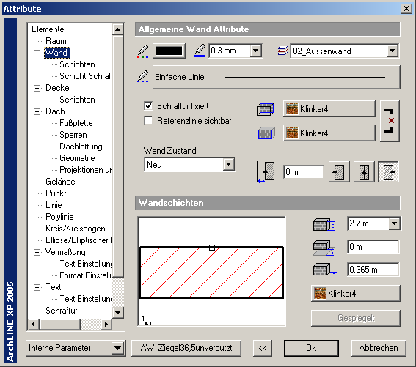The width and height of the screenshot is (416, 367).
Task: Toggle the expander next to Decke
Action: point(37,88)
